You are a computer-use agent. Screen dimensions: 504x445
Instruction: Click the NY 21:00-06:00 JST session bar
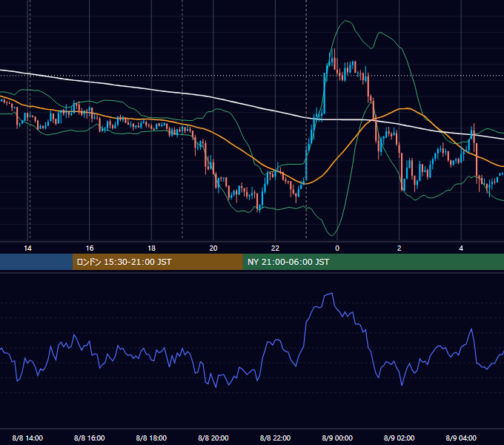pos(373,262)
